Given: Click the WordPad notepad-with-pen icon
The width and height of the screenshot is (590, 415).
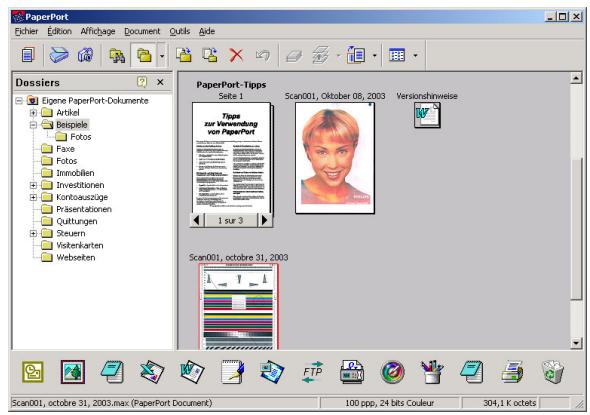Looking at the screenshot, I should pyautogui.click(x=232, y=372).
